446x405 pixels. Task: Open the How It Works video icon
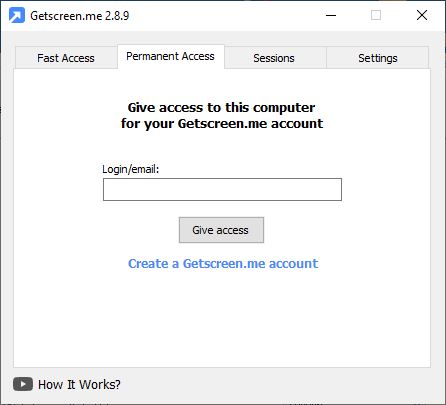coord(23,384)
